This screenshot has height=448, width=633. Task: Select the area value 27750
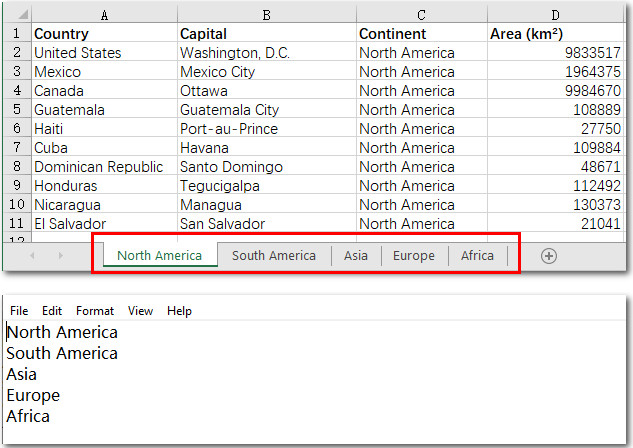555,128
